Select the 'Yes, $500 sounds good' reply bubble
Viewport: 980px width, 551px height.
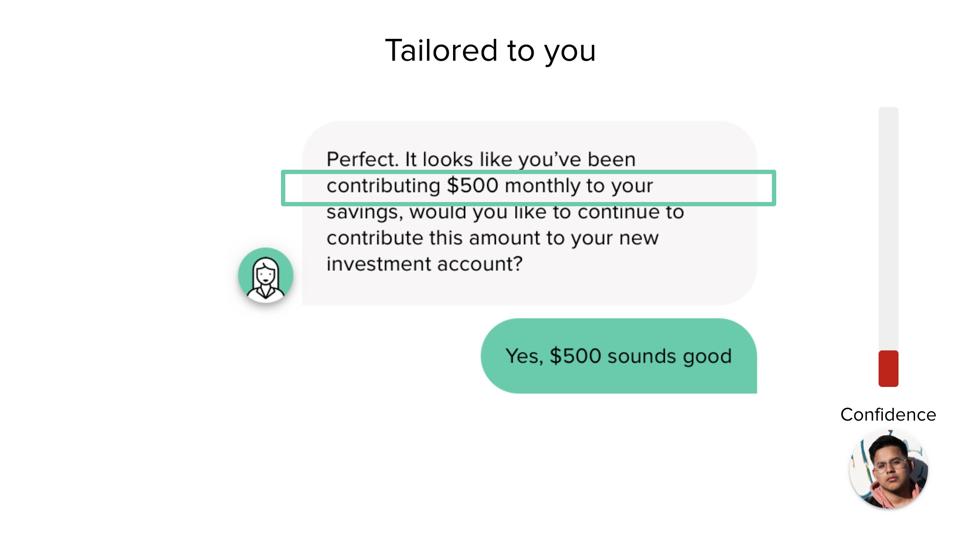click(619, 356)
